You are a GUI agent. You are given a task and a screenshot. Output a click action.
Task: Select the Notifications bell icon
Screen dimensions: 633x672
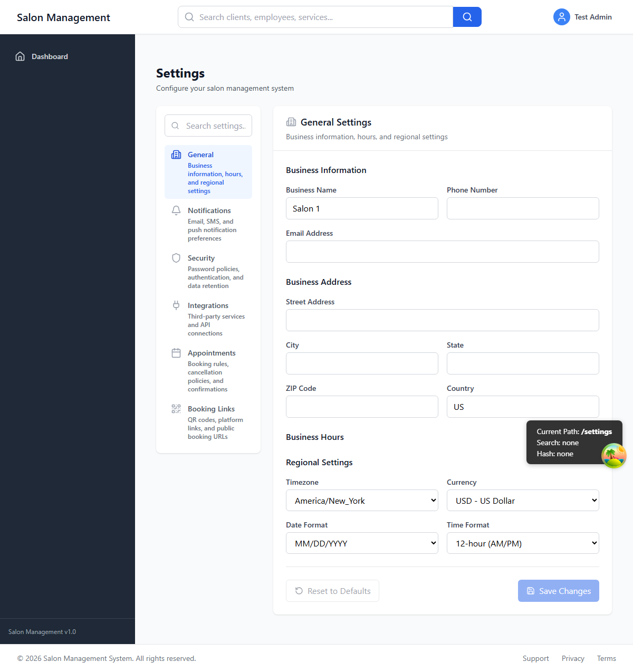click(176, 210)
